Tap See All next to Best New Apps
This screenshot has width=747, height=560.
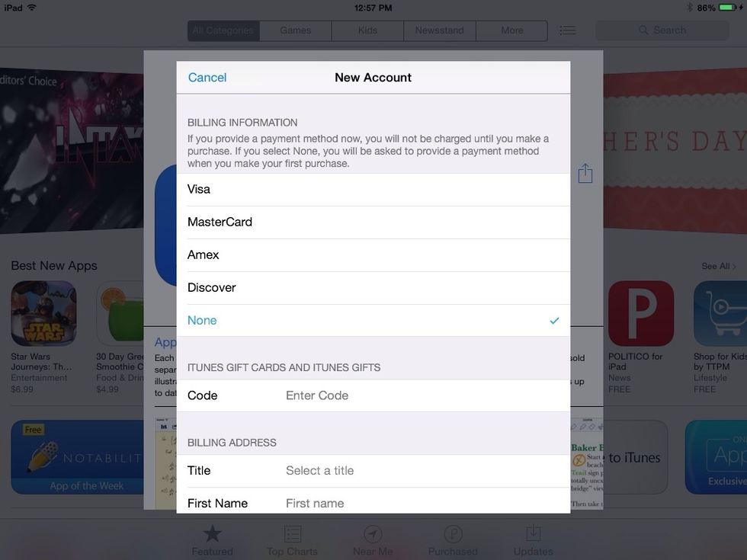click(718, 266)
